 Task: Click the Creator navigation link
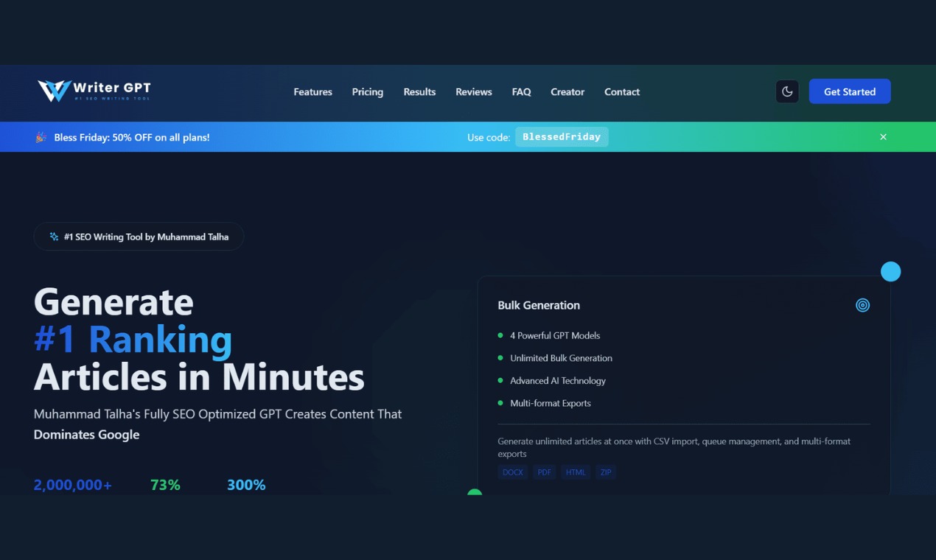tap(567, 91)
